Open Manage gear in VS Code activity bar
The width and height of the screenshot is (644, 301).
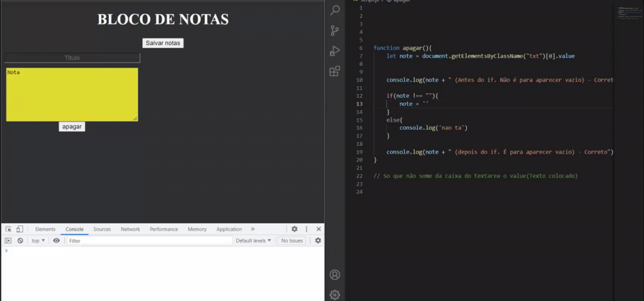tap(335, 295)
